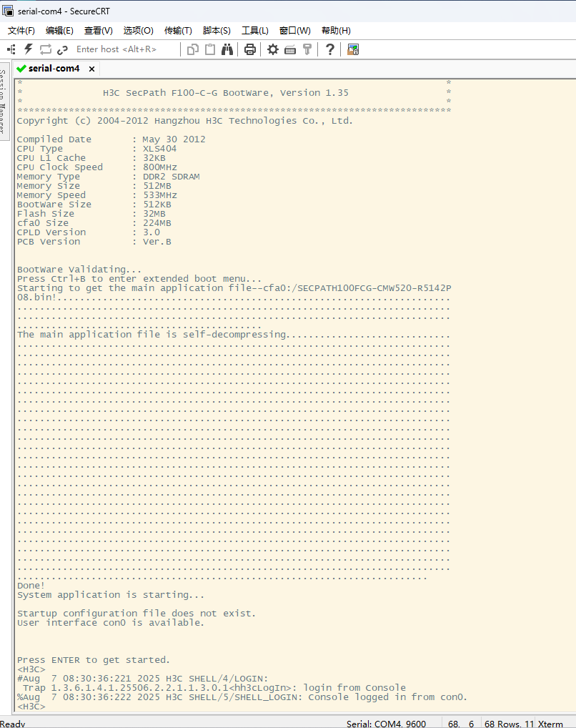Screen dimensions: 576x728
Task: Close the serial-com4 tab
Action: [x=92, y=69]
